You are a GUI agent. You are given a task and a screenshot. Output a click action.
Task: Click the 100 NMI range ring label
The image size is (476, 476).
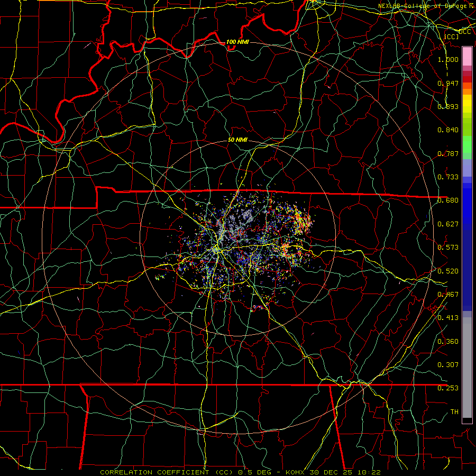[x=237, y=42]
